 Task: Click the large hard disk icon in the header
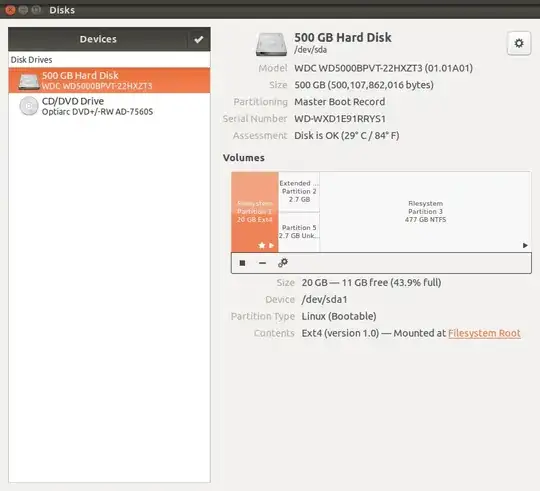pyautogui.click(x=271, y=44)
